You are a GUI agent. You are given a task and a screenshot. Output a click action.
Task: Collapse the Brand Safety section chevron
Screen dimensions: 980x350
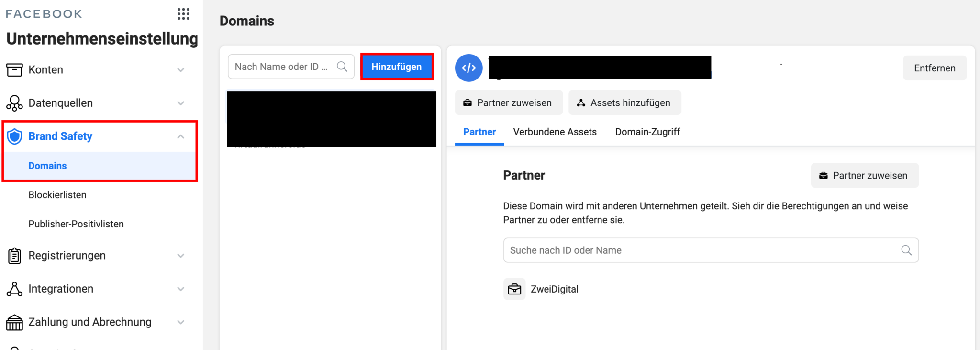click(181, 136)
